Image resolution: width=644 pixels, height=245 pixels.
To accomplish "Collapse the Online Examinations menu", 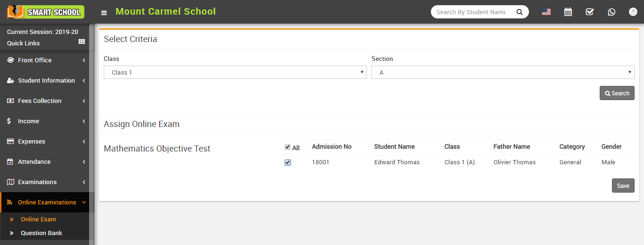I will [x=46, y=203].
